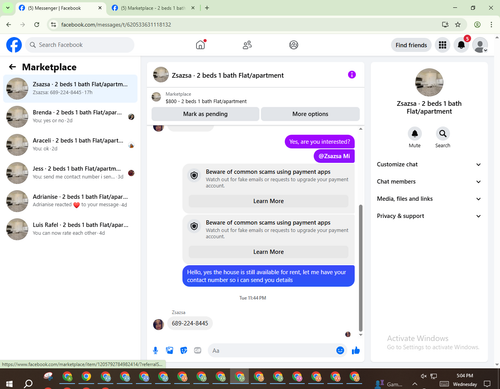Viewport: 500px width, 389px height.
Task: Open a new browser tab
Action: tap(207, 8)
